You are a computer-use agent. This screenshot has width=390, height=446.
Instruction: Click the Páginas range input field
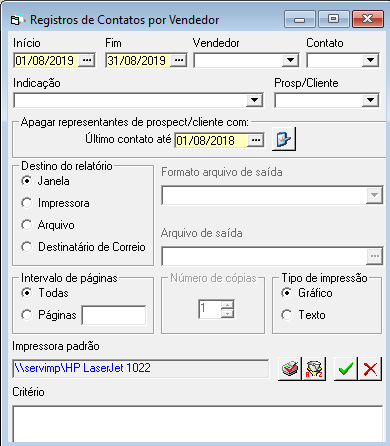(114, 315)
